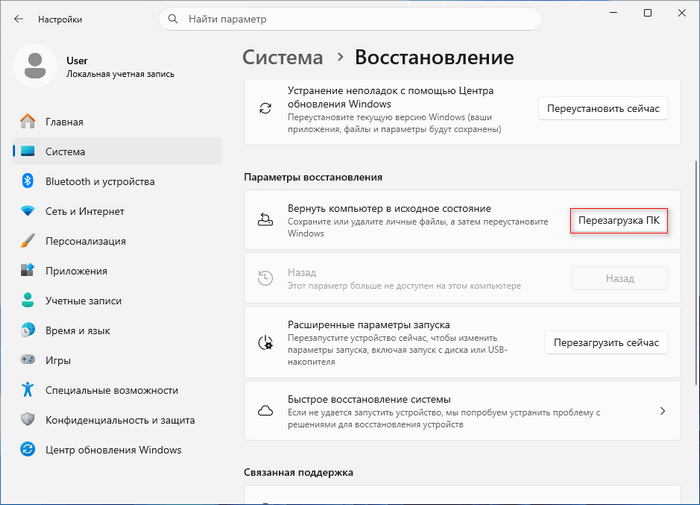This screenshot has height=505, width=700.
Task: Click the back arrow icon in Settings
Action: coord(18,19)
